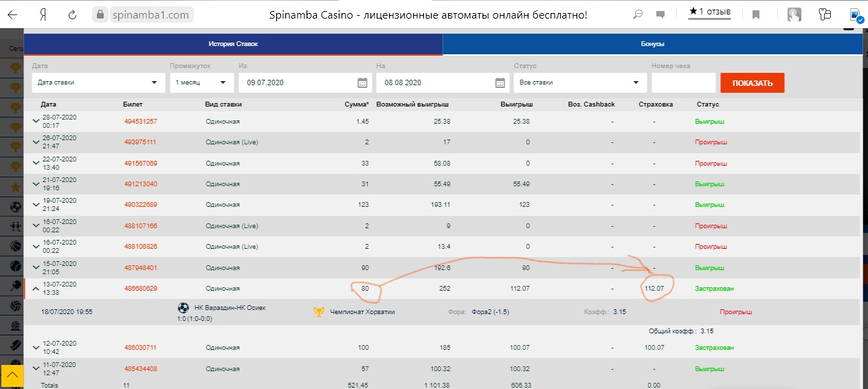Select the volleyball sport icon in sidebar
This screenshot has width=868, height=389.
(x=15, y=305)
